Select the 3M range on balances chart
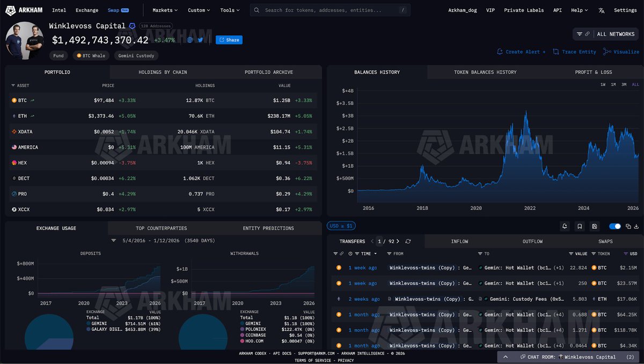 624,85
